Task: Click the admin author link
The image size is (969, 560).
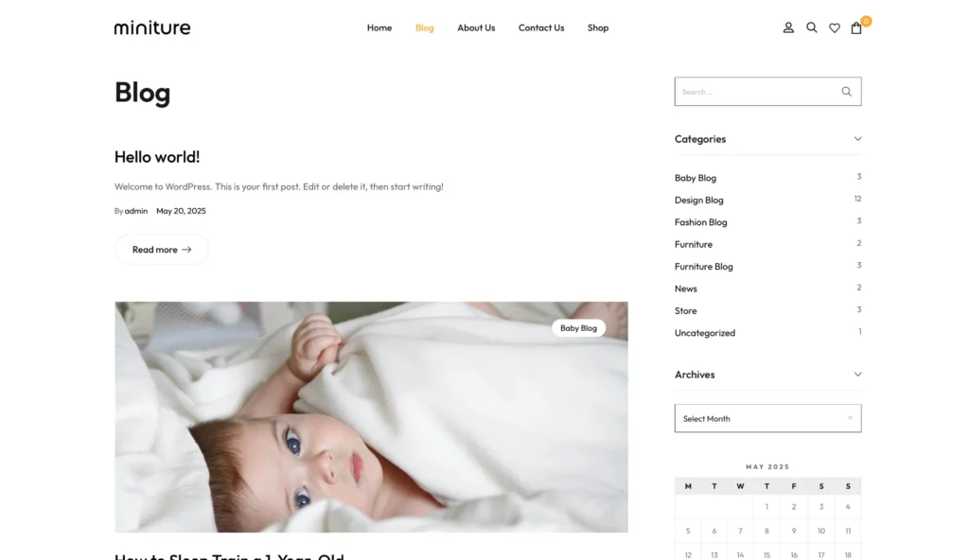Action: coord(136,211)
